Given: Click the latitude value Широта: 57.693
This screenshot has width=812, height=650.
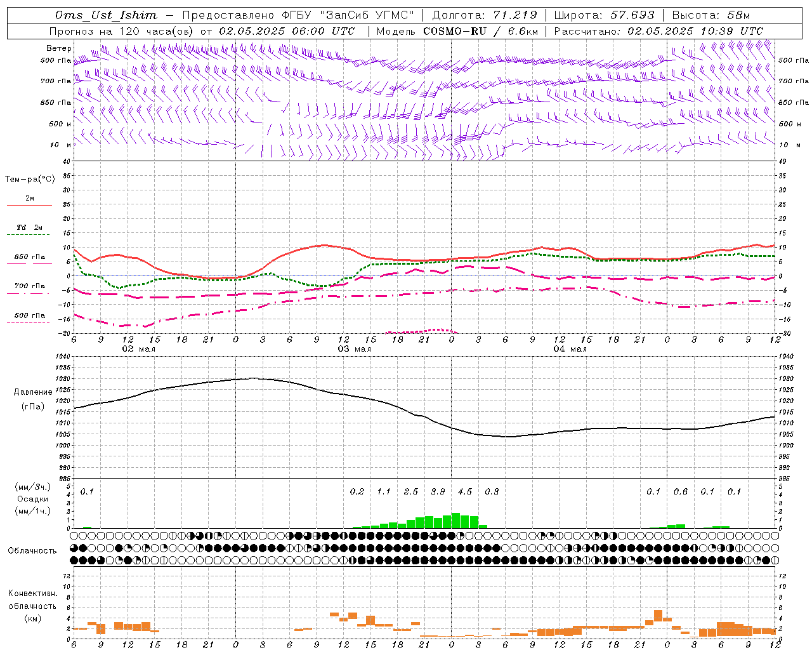Looking at the screenshot, I should pos(605,15).
